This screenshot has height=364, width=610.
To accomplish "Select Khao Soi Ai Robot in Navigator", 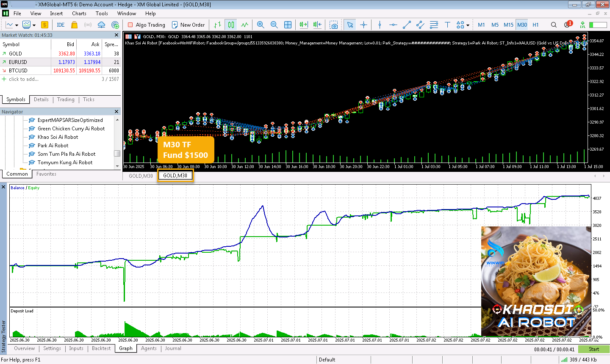I will click(x=58, y=137).
